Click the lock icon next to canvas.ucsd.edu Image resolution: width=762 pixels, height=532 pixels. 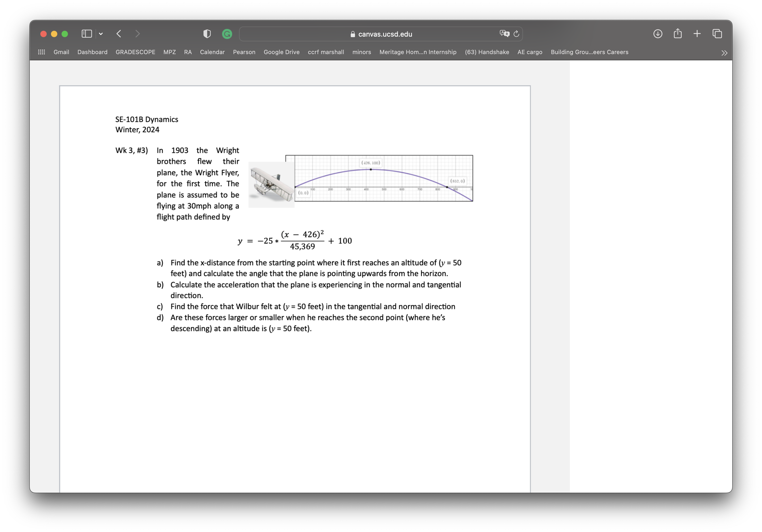[x=353, y=34]
